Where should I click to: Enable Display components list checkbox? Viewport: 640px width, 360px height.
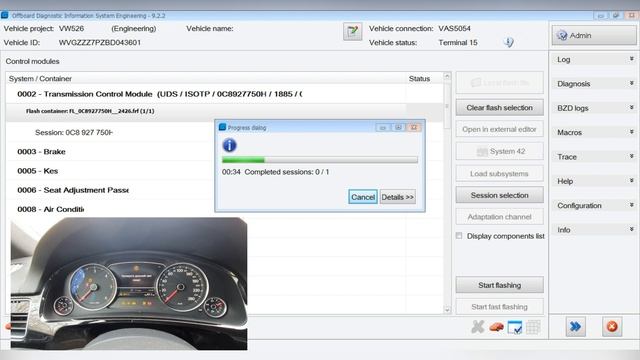[x=459, y=236]
